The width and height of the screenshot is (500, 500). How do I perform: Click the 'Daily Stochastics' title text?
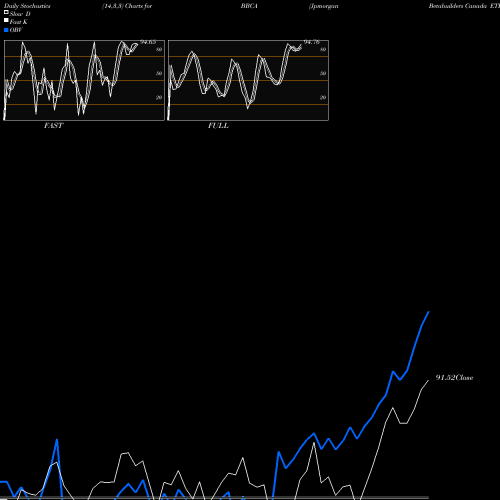tap(27, 6)
